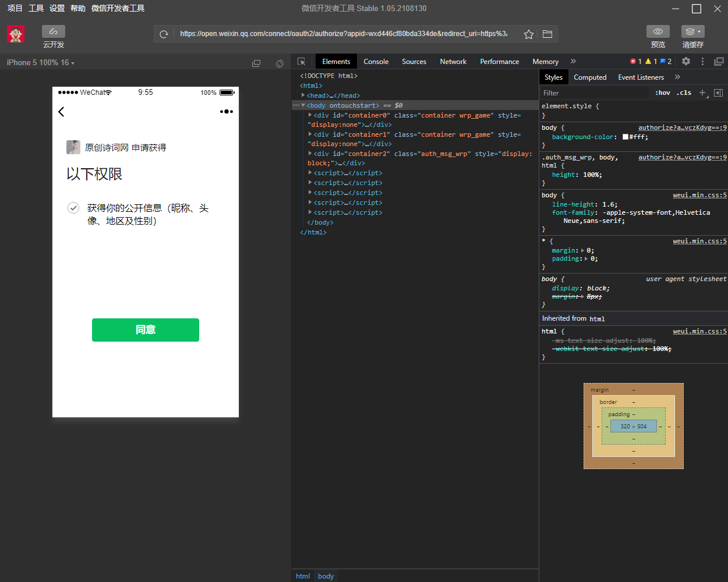Select the html breadcrumb

pos(303,576)
